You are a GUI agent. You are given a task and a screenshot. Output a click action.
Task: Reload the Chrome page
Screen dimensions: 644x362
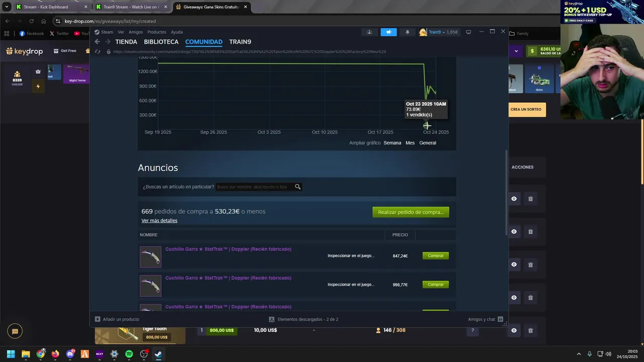[x=31, y=21]
